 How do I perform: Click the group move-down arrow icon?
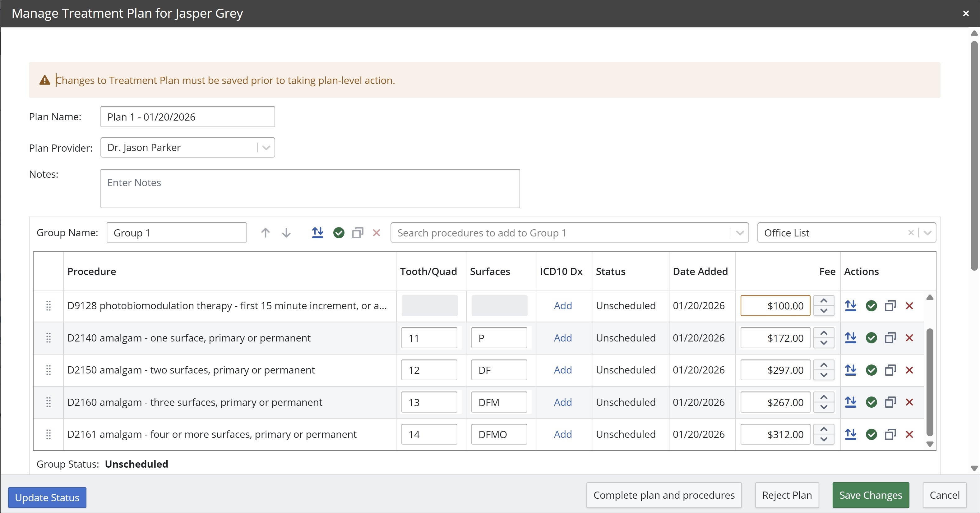pyautogui.click(x=286, y=233)
